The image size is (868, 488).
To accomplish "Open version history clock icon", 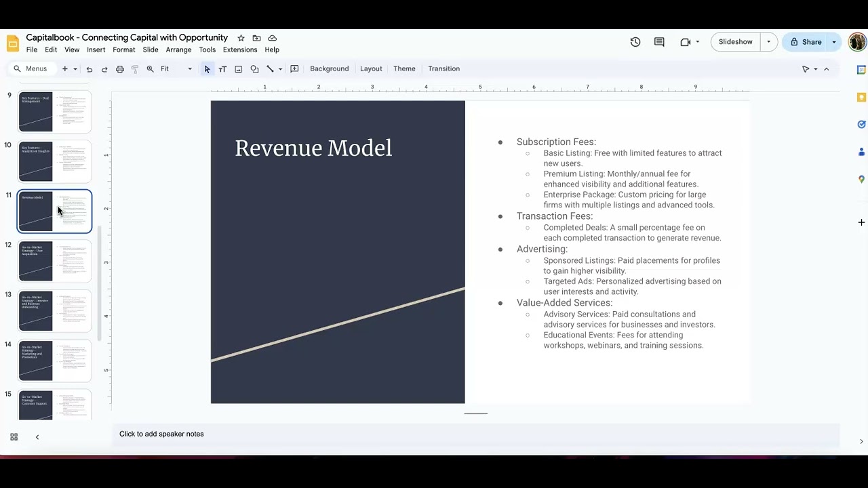I will [x=635, y=42].
